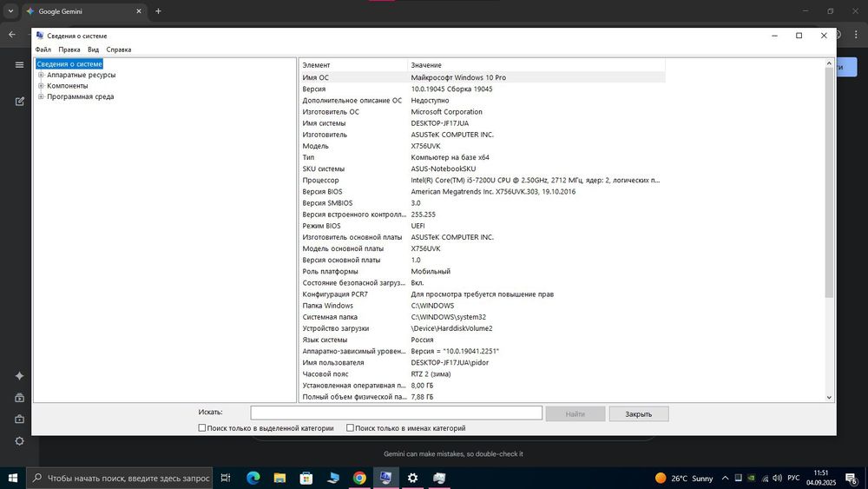The image size is (868, 489).
Task: Select Модель row value X756UVK
Action: click(x=425, y=146)
